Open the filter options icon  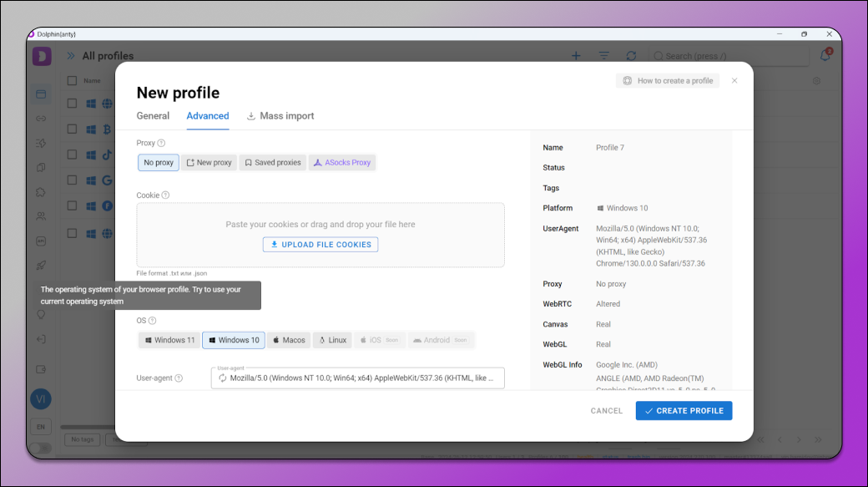pos(603,56)
